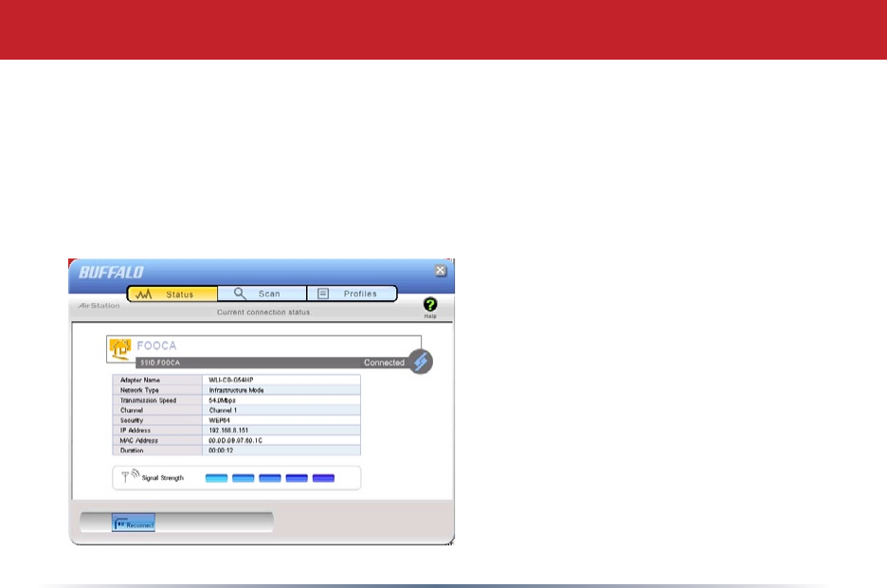Click the first light-blue signal strength bar

[217, 478]
